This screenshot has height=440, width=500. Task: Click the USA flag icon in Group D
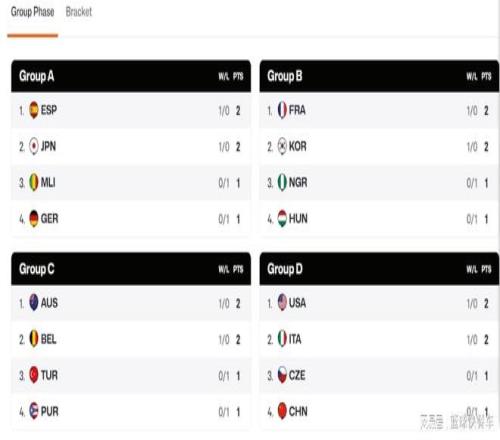(x=282, y=303)
